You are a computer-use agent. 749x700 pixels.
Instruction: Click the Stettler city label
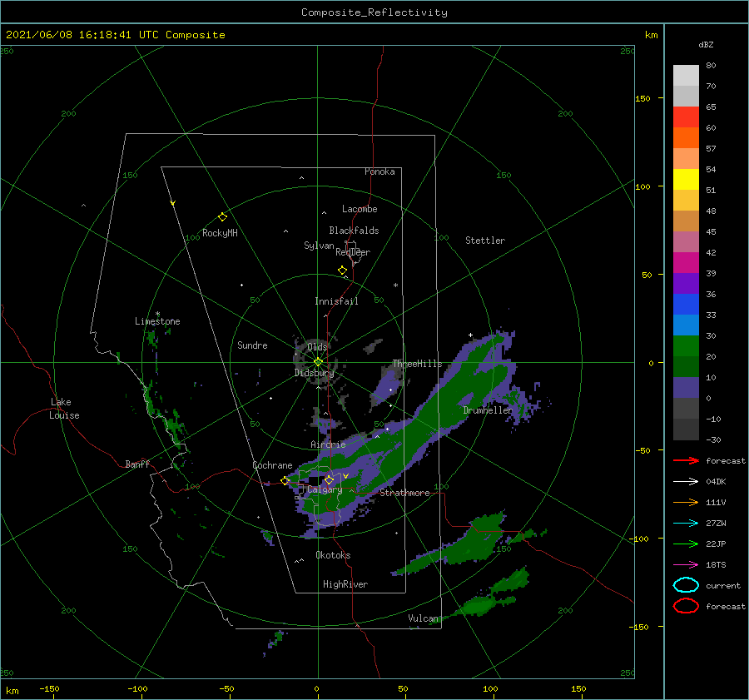pyautogui.click(x=485, y=241)
